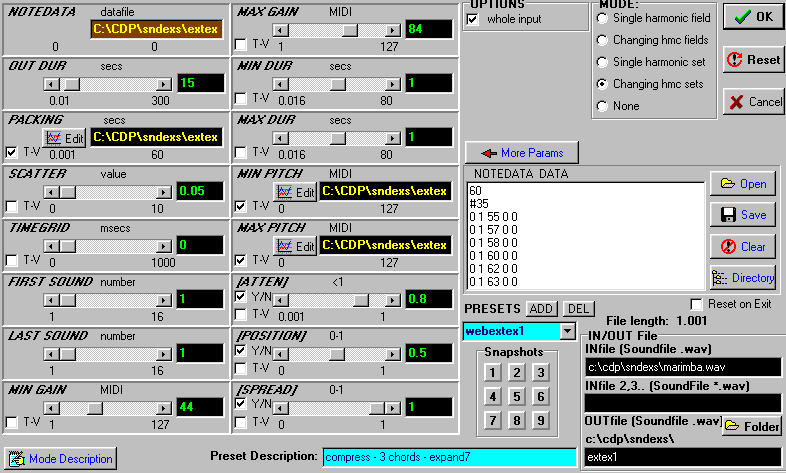
Task: Clear the notedata data box
Action: pyautogui.click(x=743, y=247)
